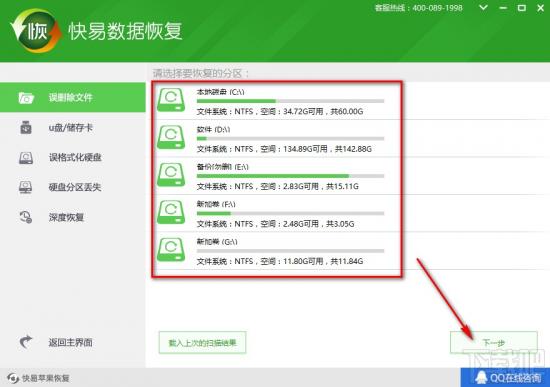Click the text 11.80G可用，共11.84G

click(323, 261)
